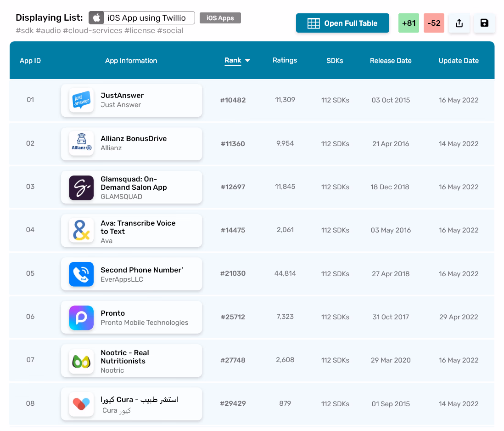Sort by Release Date column header
This screenshot has height=431, width=504.
391,61
